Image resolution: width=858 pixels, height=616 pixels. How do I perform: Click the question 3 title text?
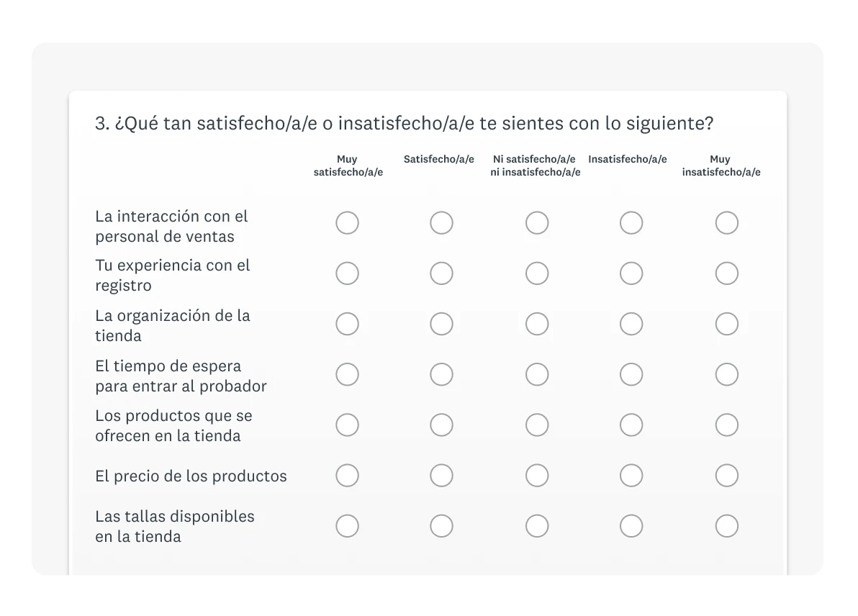pos(404,124)
